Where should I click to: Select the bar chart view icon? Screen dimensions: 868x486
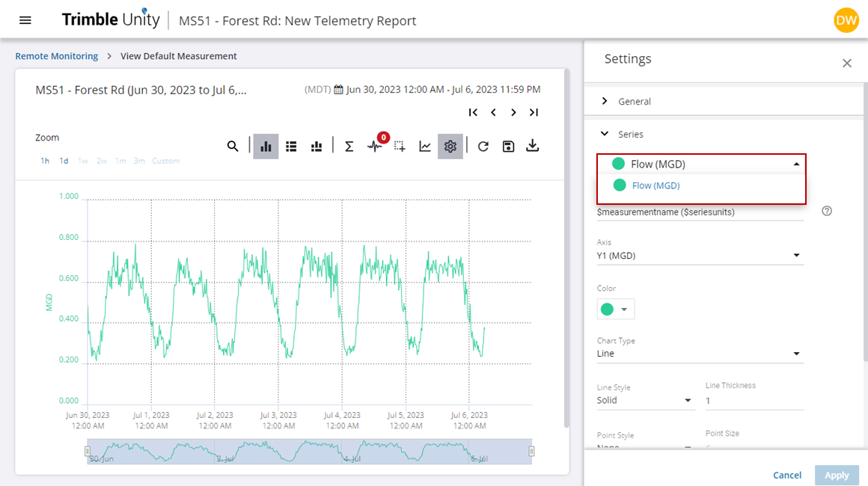tap(266, 147)
